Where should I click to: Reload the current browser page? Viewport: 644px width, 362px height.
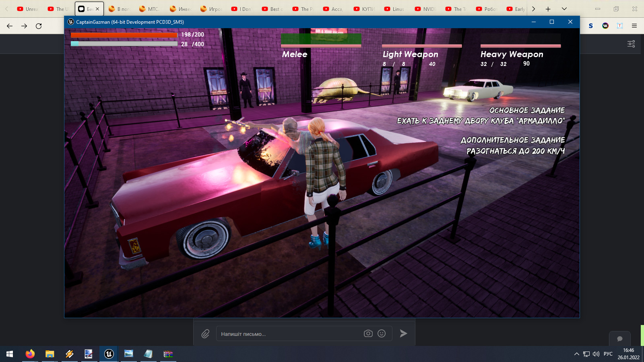click(39, 26)
